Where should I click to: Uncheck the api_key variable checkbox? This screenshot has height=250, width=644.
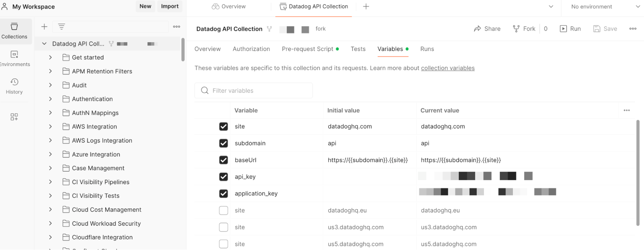[223, 177]
